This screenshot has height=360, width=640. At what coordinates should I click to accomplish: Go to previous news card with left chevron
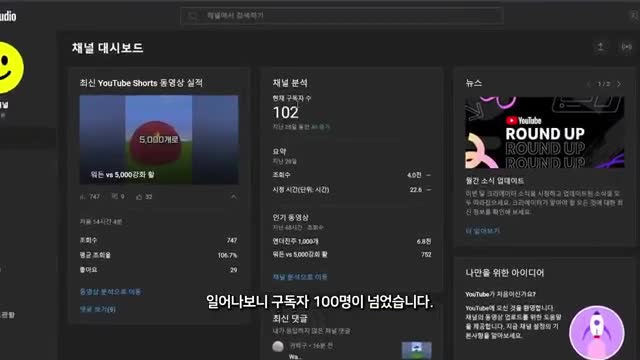click(x=588, y=84)
